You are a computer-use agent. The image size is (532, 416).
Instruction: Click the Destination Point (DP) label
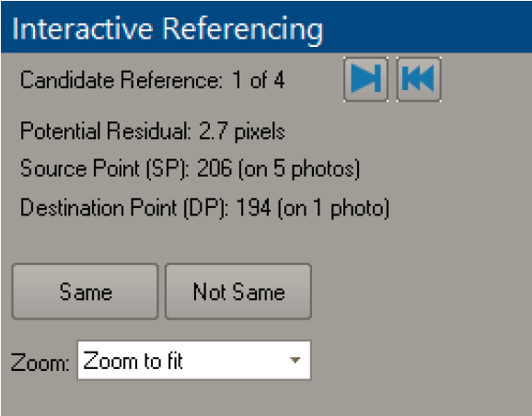click(x=124, y=208)
